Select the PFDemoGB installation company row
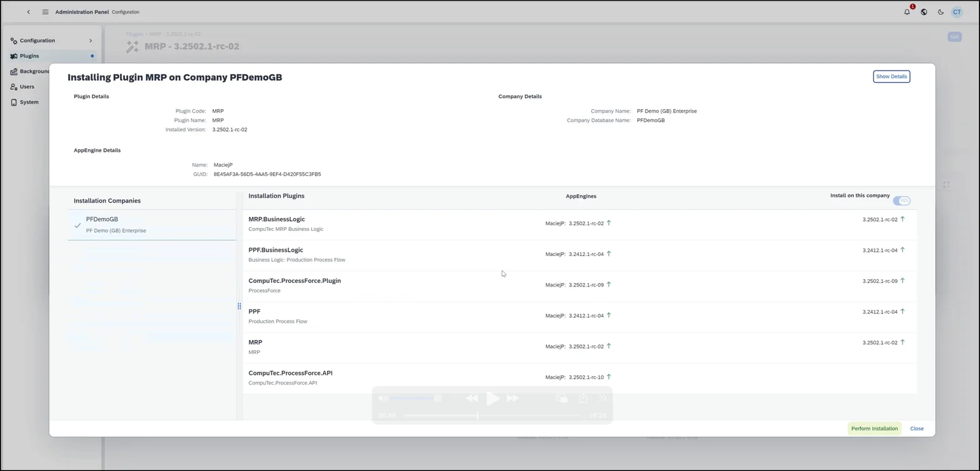 pos(152,225)
